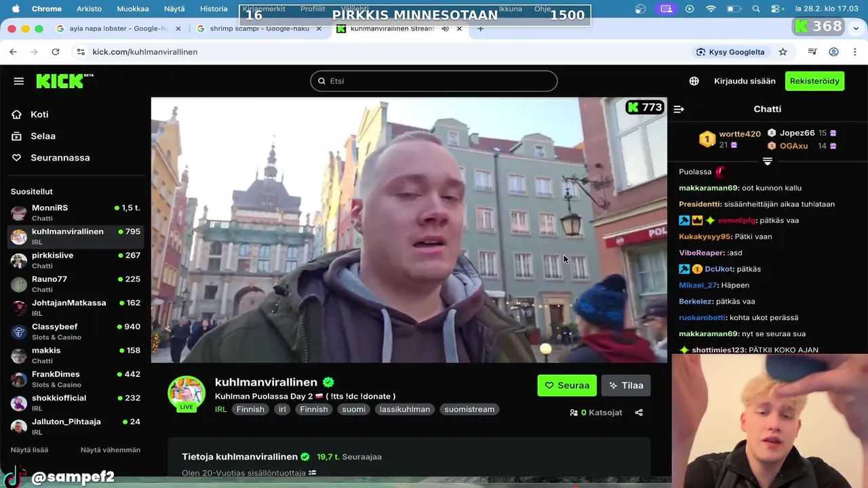Open the Muokkaa menu

point(133,9)
